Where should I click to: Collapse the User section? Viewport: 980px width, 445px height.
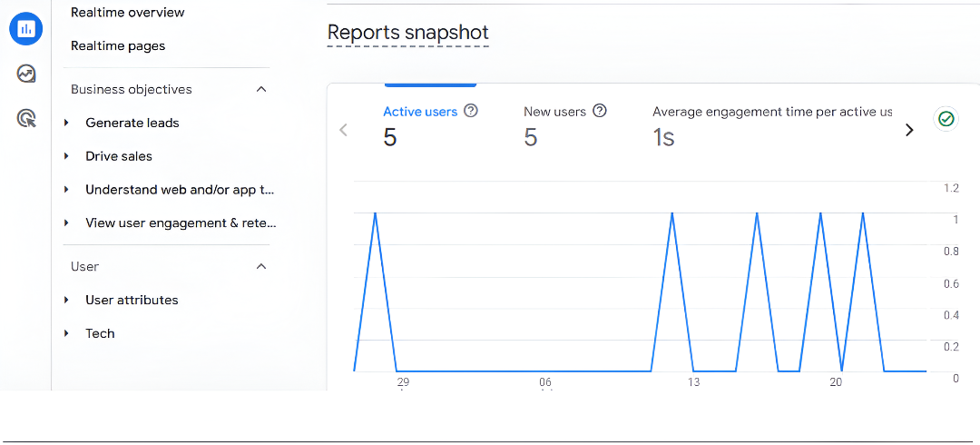[x=261, y=267]
